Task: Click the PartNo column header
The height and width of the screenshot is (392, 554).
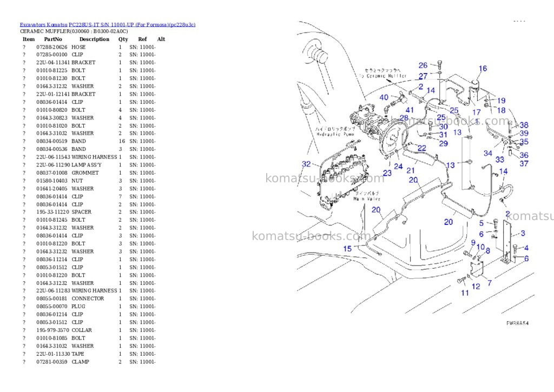Action: tap(53, 39)
